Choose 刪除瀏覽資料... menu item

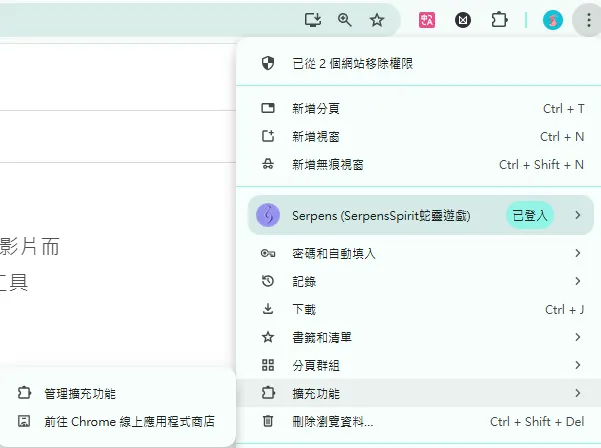click(x=419, y=422)
